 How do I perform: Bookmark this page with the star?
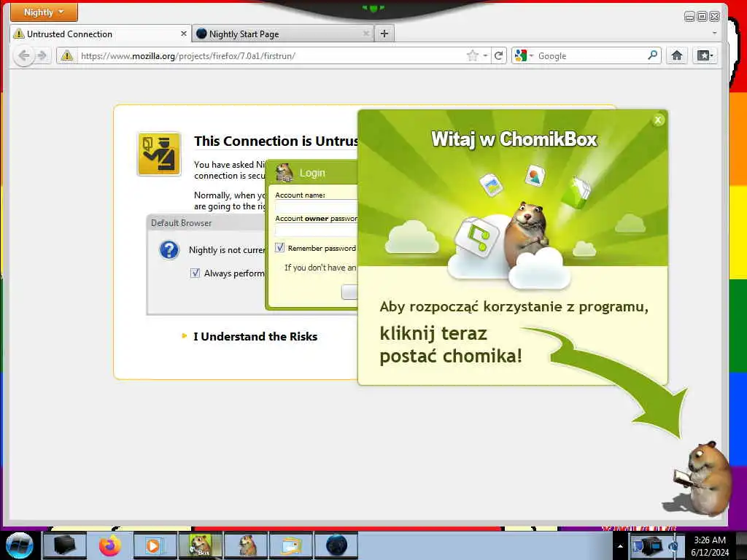point(472,55)
